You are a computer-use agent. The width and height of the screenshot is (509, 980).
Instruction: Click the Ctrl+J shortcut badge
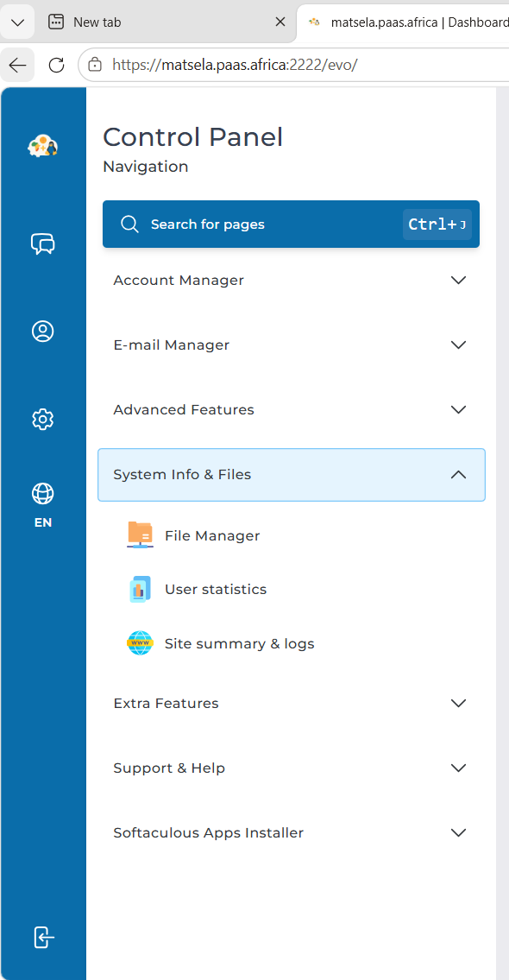tap(437, 224)
